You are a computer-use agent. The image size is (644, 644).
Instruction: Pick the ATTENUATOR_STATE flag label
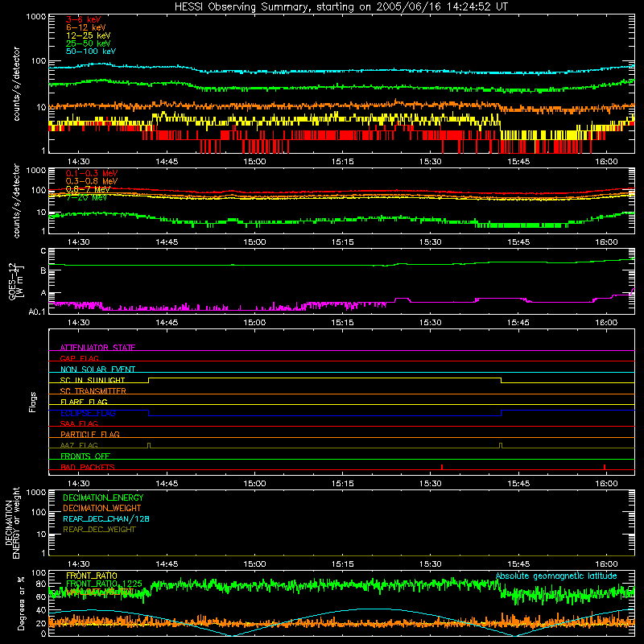[x=97, y=348]
